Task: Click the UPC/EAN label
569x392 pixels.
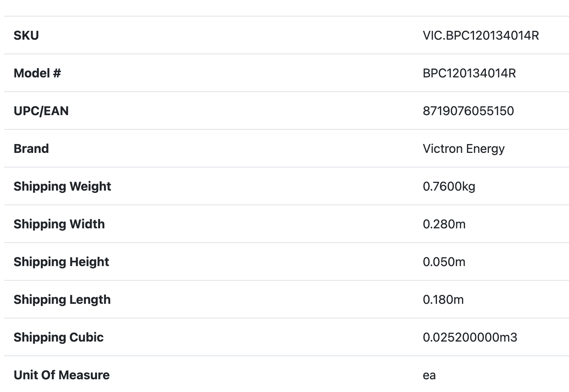Action: pyautogui.click(x=41, y=111)
